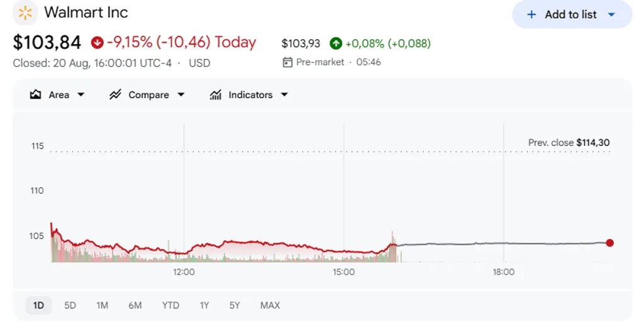This screenshot has width=644, height=327.
Task: Click the Pre-market label text
Action: pos(320,62)
